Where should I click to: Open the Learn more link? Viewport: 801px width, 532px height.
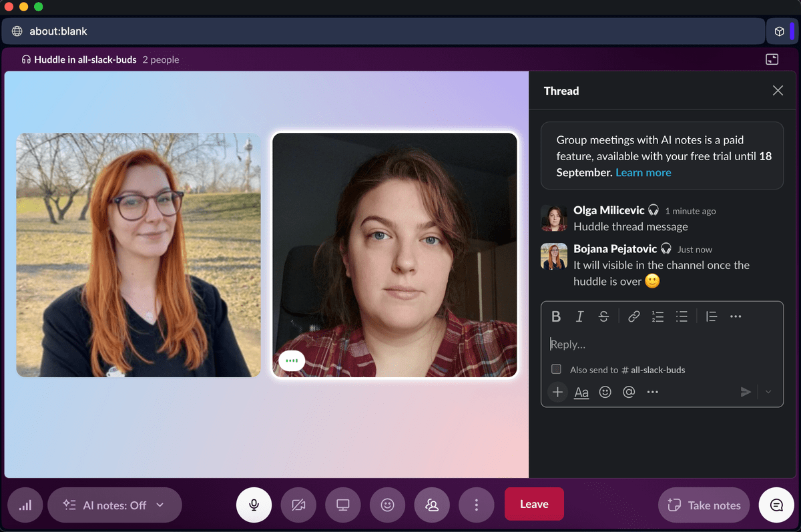click(643, 172)
